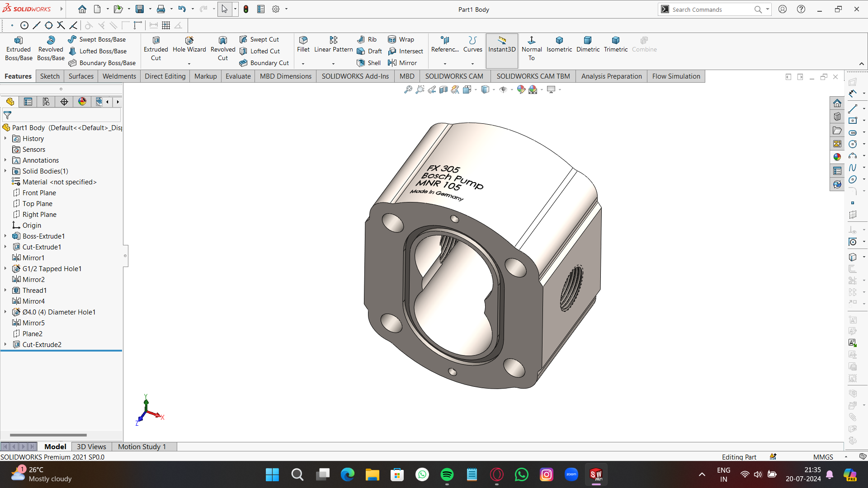Click the Boundary Cut button
The width and height of the screenshot is (868, 488).
point(264,63)
